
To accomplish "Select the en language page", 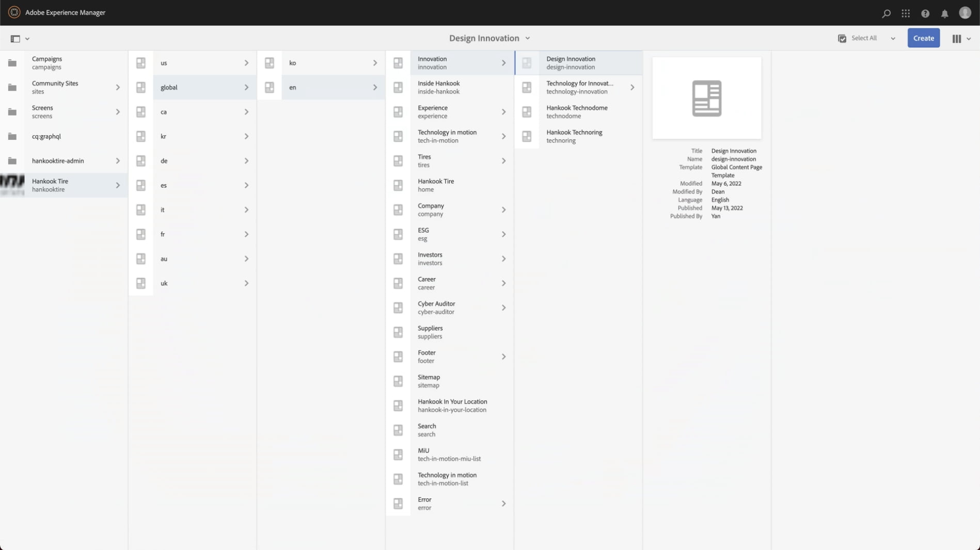I will pyautogui.click(x=321, y=87).
